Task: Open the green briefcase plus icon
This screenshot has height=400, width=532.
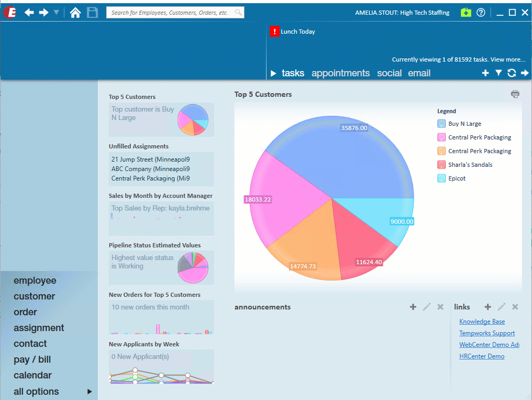Action: [466, 13]
